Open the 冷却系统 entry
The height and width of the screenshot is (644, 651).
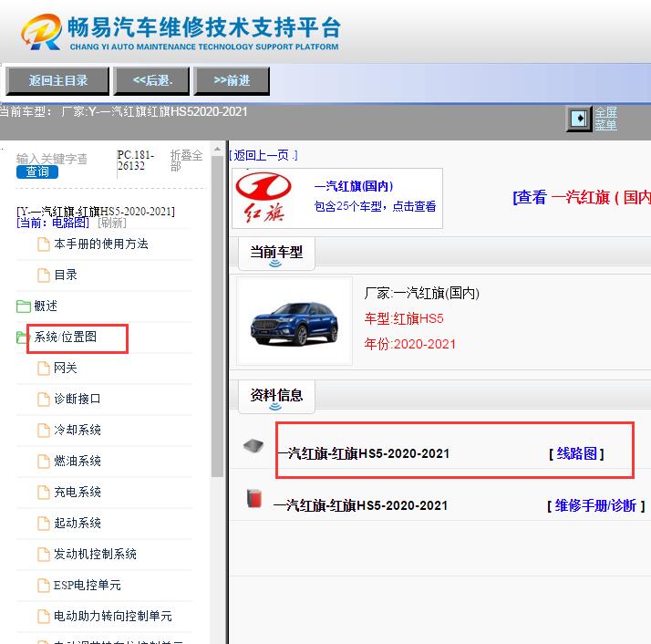[77, 430]
